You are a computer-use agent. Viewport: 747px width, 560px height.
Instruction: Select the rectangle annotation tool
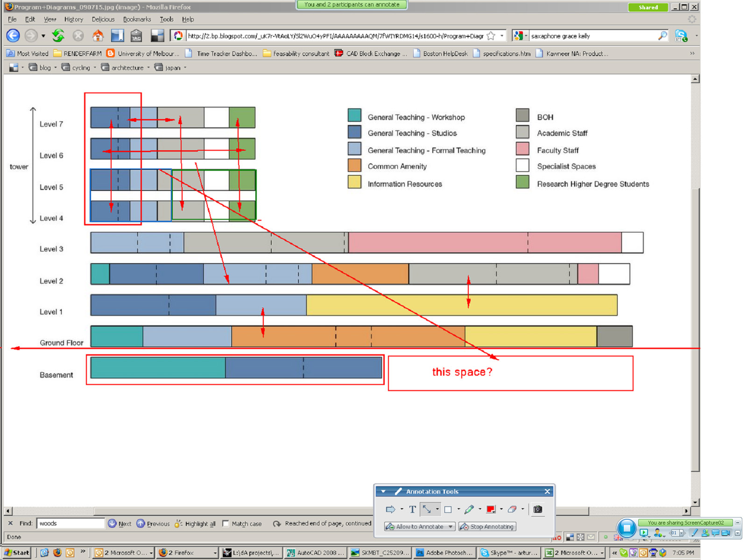click(448, 510)
